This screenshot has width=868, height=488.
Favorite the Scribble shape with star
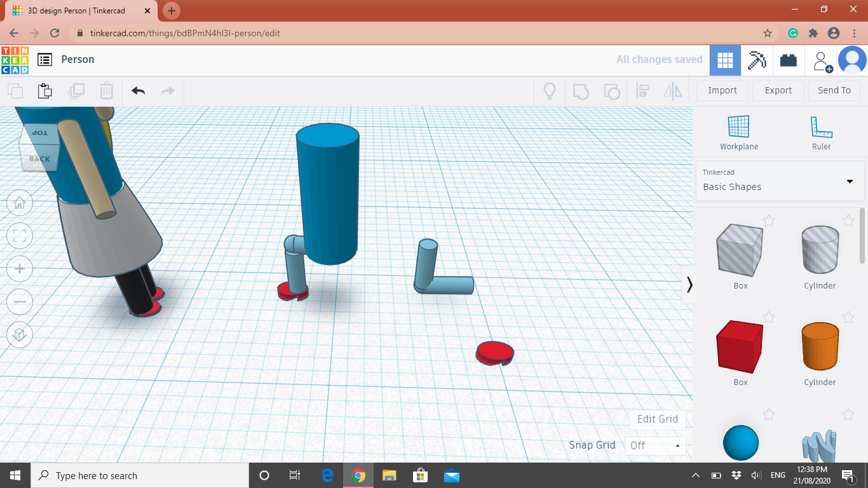(x=848, y=415)
